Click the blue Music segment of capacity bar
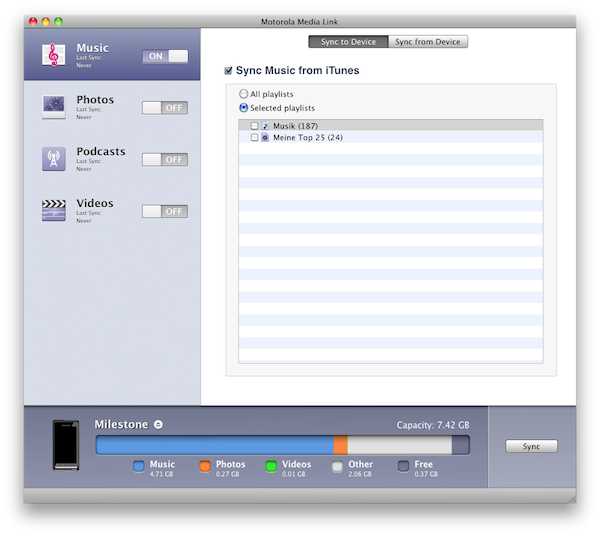This screenshot has width=600, height=536. (215, 445)
